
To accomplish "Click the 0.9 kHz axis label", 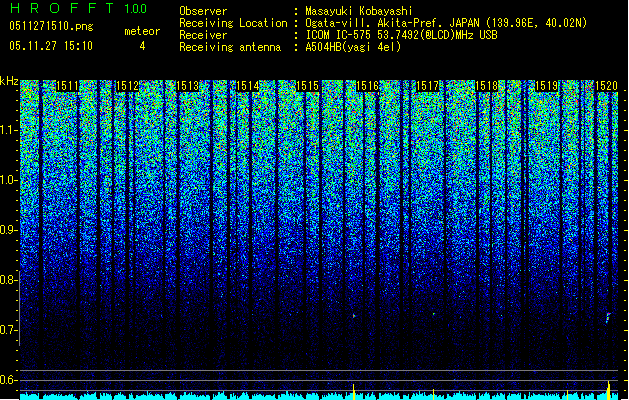I will pyautogui.click(x=8, y=230).
